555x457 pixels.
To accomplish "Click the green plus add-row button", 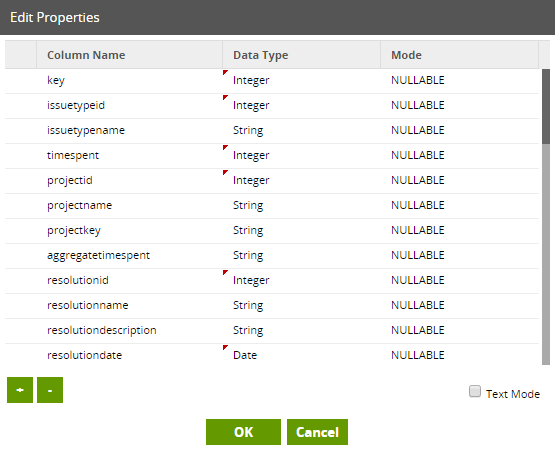I will coord(20,390).
